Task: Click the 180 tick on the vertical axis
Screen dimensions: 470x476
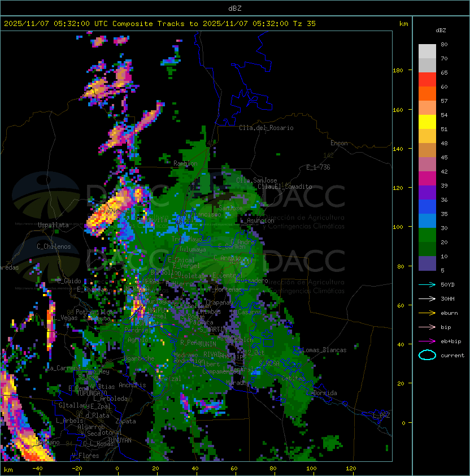Action: click(398, 71)
